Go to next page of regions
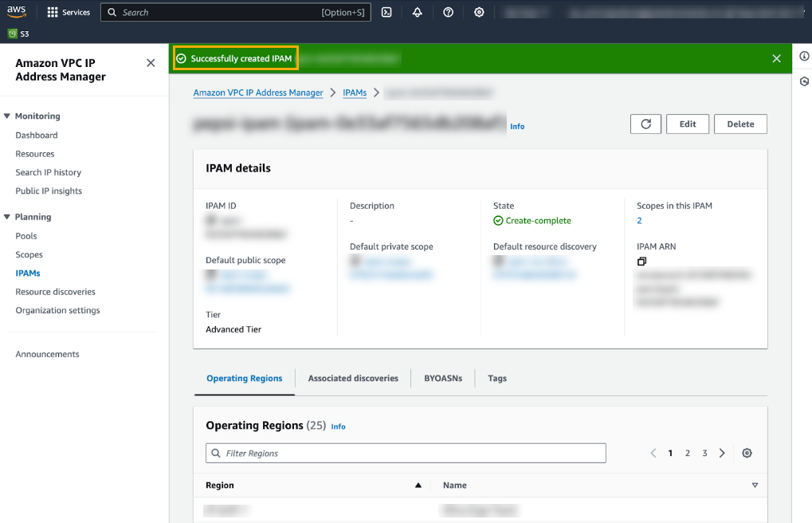This screenshot has height=523, width=812. pyautogui.click(x=722, y=453)
